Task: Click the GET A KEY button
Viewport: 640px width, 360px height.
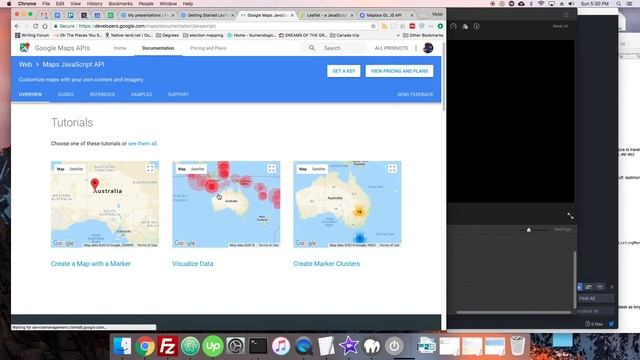Action: pyautogui.click(x=344, y=71)
